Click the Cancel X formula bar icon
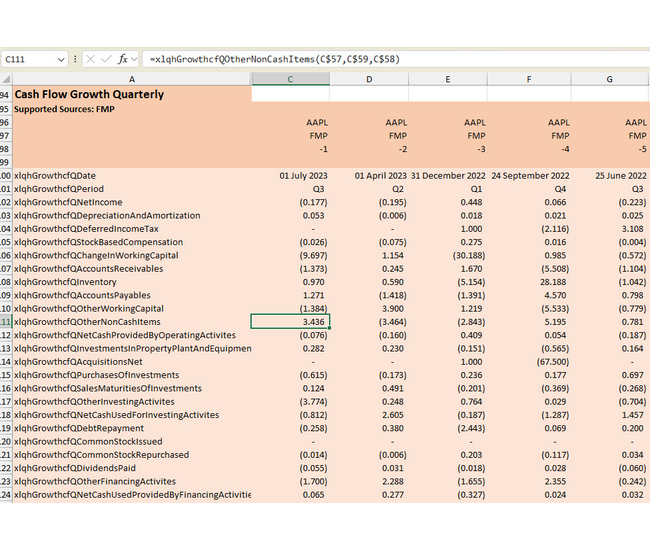Screen dimensions: 650x550 [90, 59]
